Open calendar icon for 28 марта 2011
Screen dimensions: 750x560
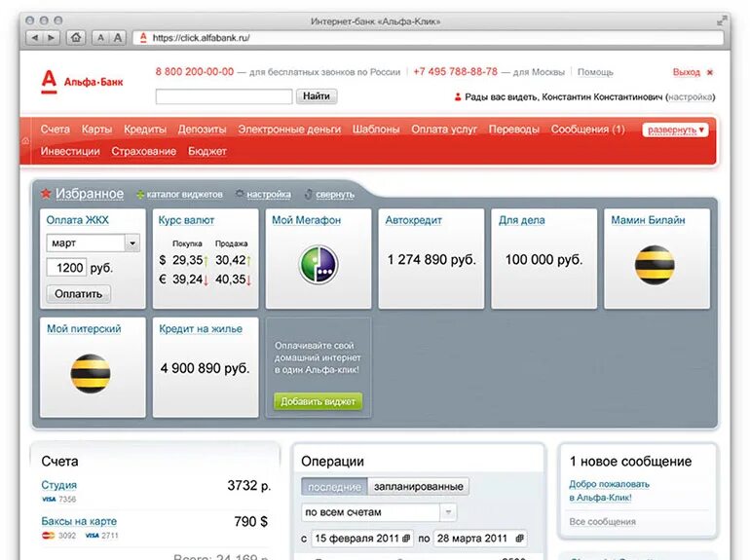(519, 539)
